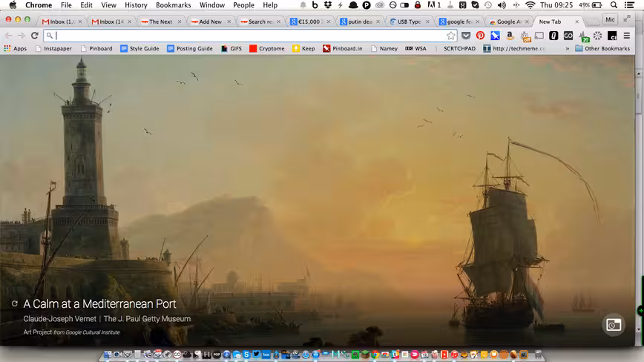Go back to the previous page
This screenshot has height=362, width=644.
click(8, 36)
